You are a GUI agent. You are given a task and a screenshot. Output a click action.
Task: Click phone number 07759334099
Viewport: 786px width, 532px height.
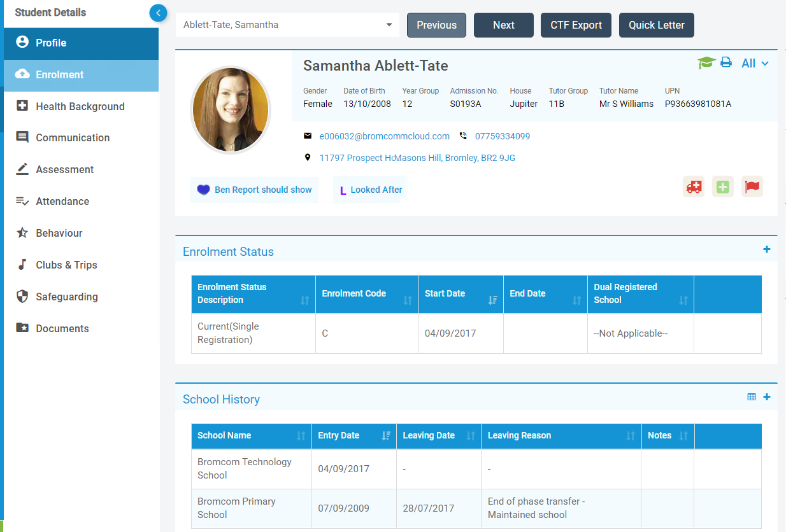click(x=503, y=136)
